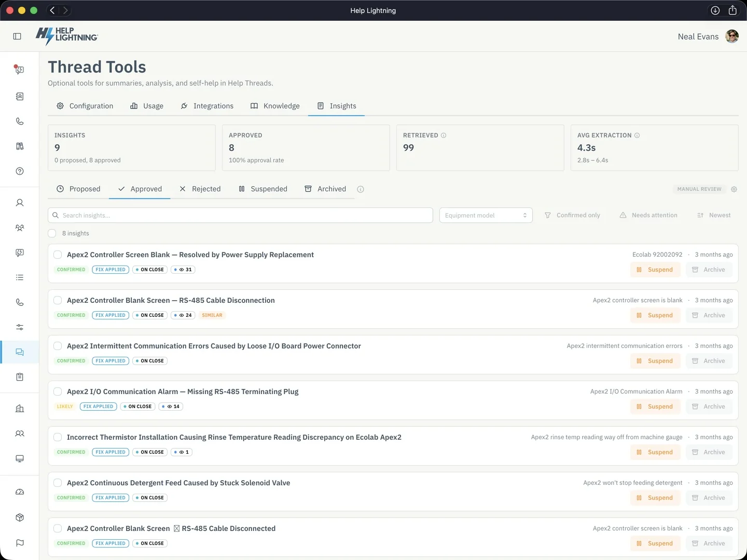747x560 pixels.
Task: Open Neal Evans profile avatar
Action: coord(732,36)
